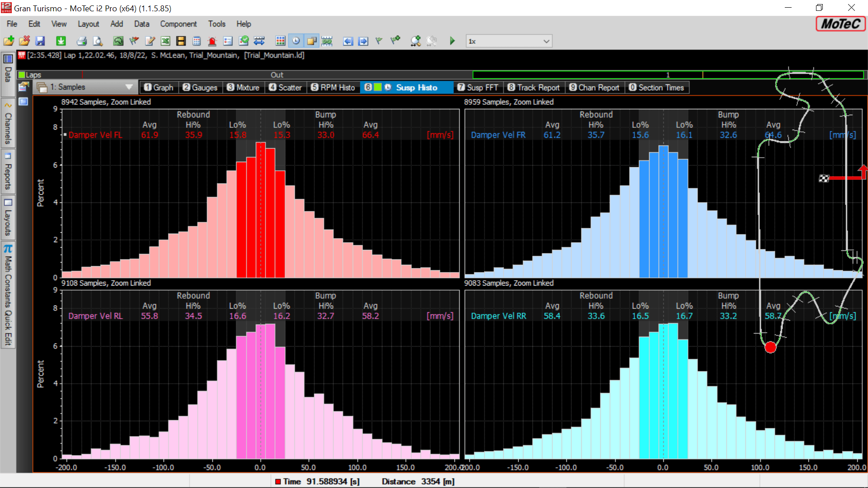Click the colored grid worksheet icon
Viewport: 868px width, 488px height.
click(x=280, y=41)
